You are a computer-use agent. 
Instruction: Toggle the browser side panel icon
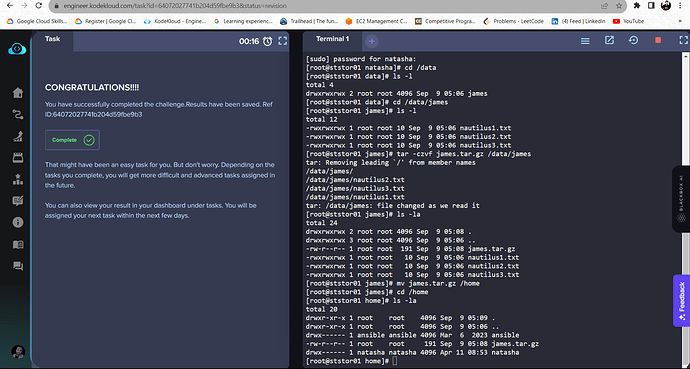tap(651, 6)
